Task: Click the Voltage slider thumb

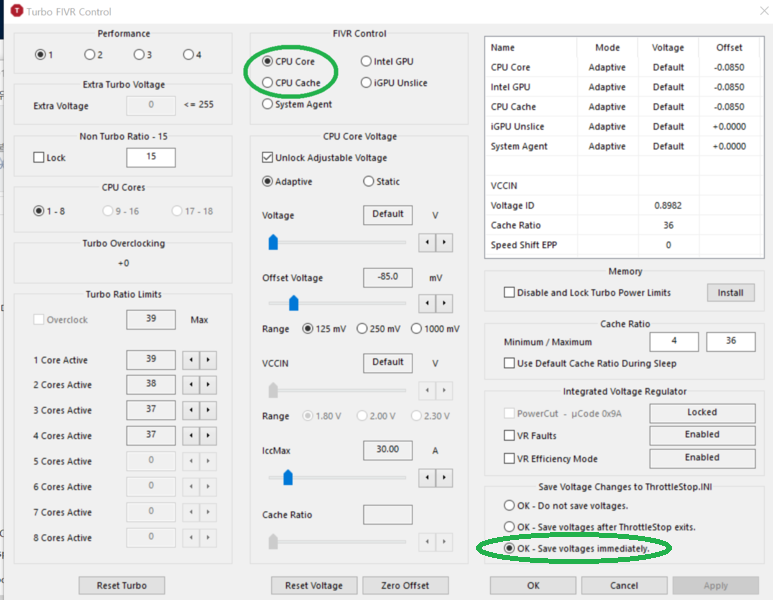Action: click(273, 242)
